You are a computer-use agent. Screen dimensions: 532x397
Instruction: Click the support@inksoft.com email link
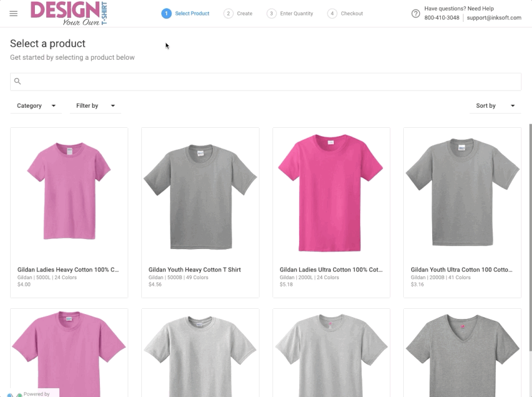point(494,18)
